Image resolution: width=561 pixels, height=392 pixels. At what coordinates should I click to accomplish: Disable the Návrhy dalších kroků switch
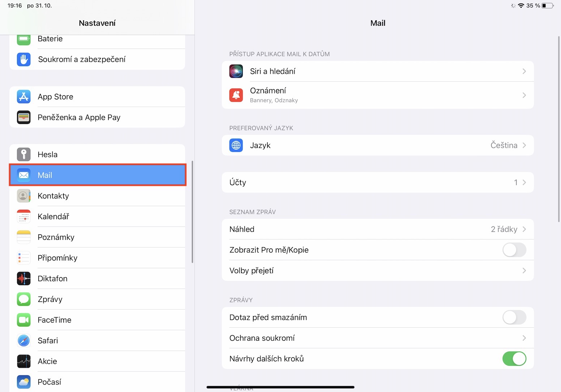[514, 359]
